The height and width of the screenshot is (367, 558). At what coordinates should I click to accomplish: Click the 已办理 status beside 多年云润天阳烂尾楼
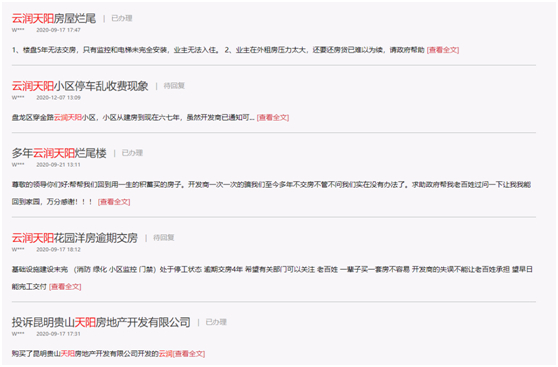(132, 153)
